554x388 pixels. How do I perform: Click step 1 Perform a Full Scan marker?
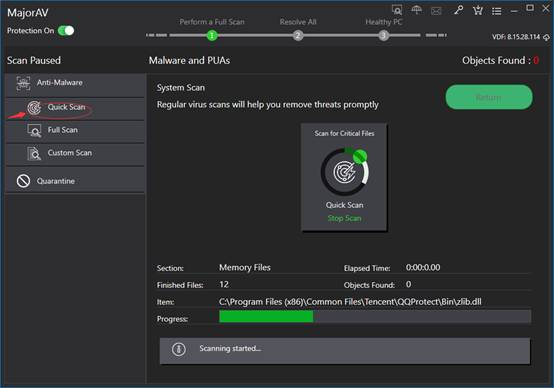click(212, 35)
